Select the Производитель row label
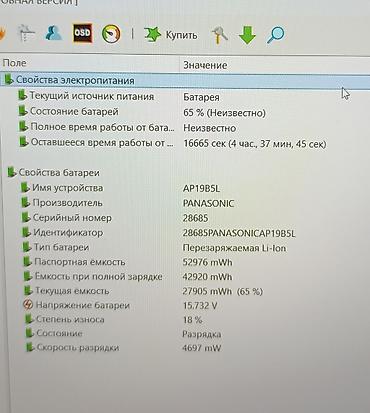The image size is (370, 413). (68, 203)
